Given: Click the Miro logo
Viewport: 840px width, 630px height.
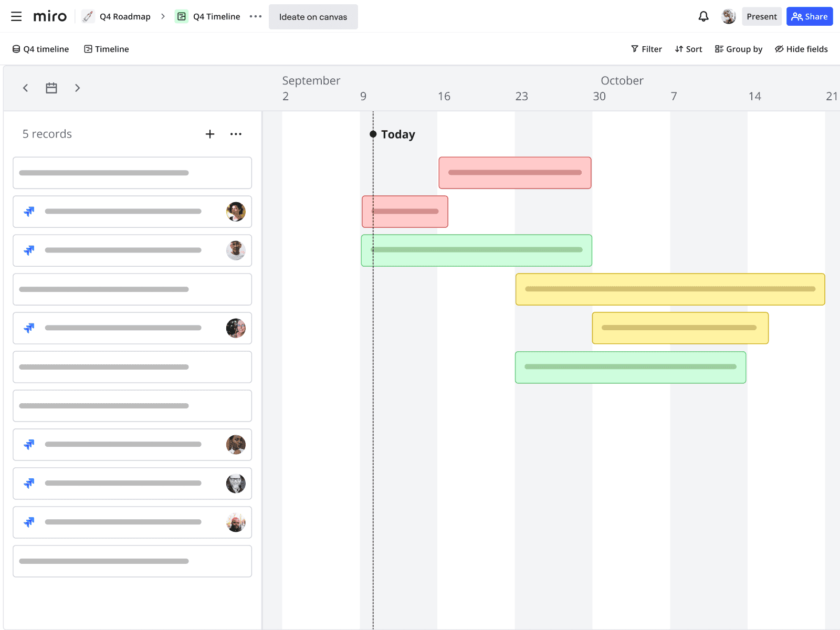Looking at the screenshot, I should pos(50,17).
